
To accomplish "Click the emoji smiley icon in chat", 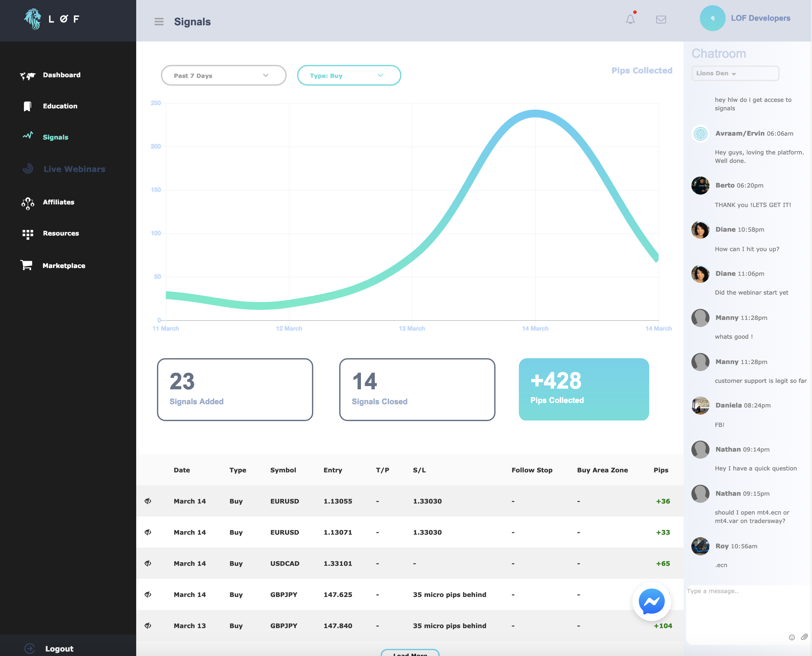I will tap(792, 638).
